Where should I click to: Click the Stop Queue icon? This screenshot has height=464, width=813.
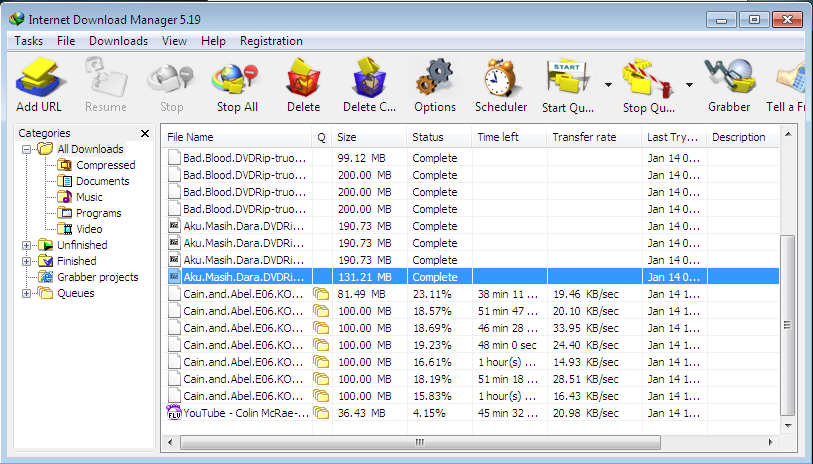(x=649, y=79)
